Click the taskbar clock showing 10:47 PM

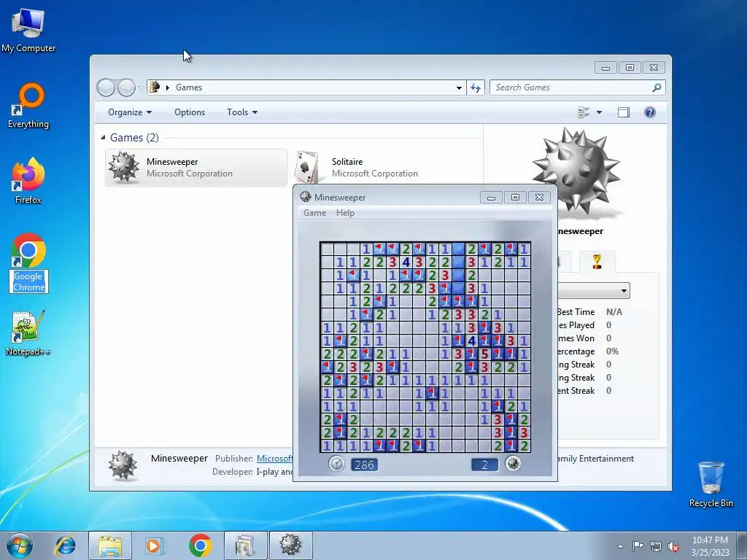pyautogui.click(x=710, y=545)
